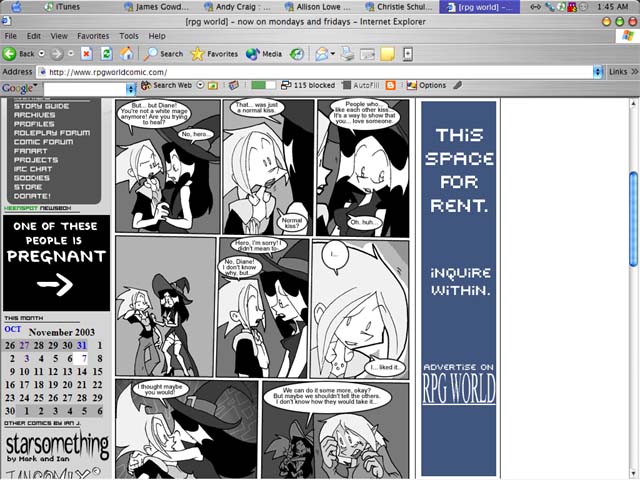Open the FANART link
Viewport: 640px width, 480px height.
pyautogui.click(x=31, y=151)
